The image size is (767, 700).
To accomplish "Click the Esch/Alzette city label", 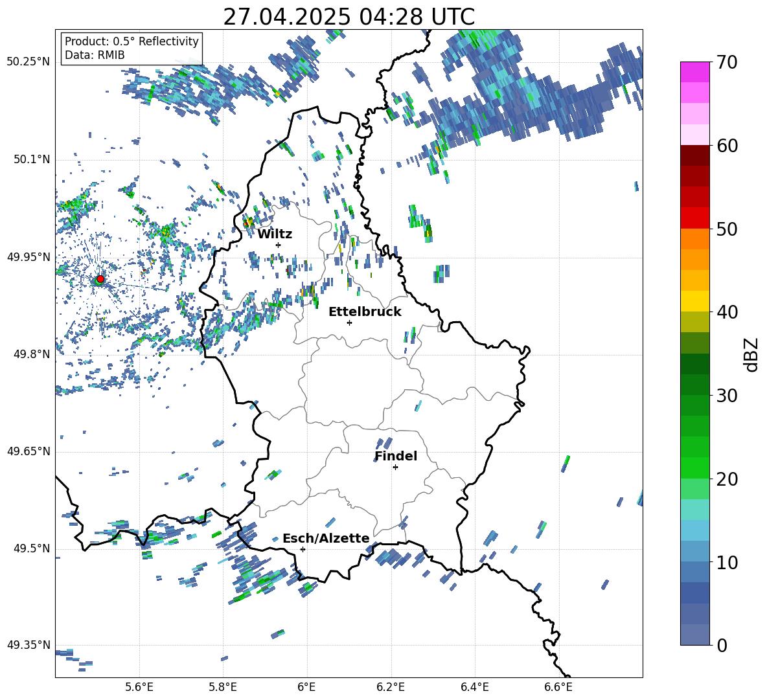I will coord(326,538).
